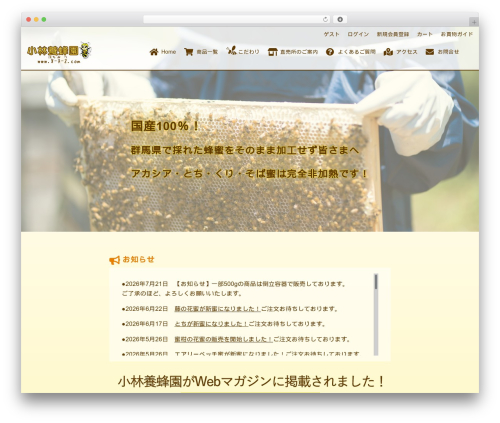Click the Webマガジンに掲載されました heading
Image resolution: width=500 pixels, height=423 pixels.
click(x=251, y=382)
